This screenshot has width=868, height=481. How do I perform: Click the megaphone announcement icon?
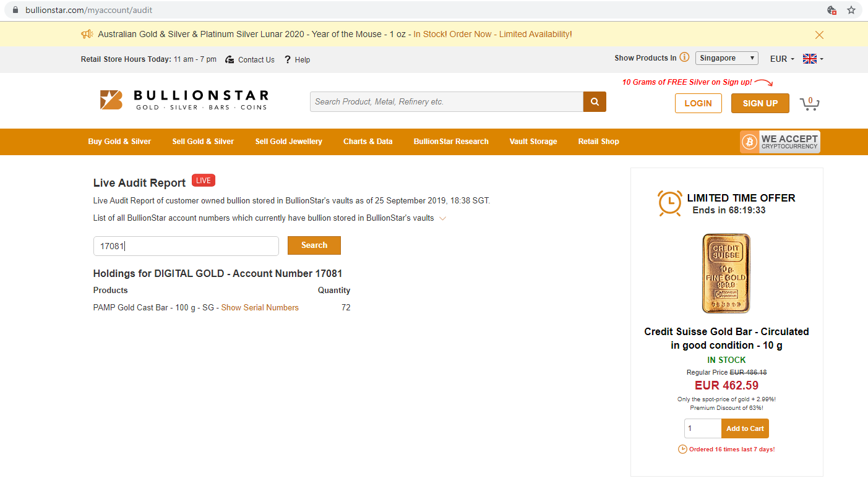click(x=87, y=34)
